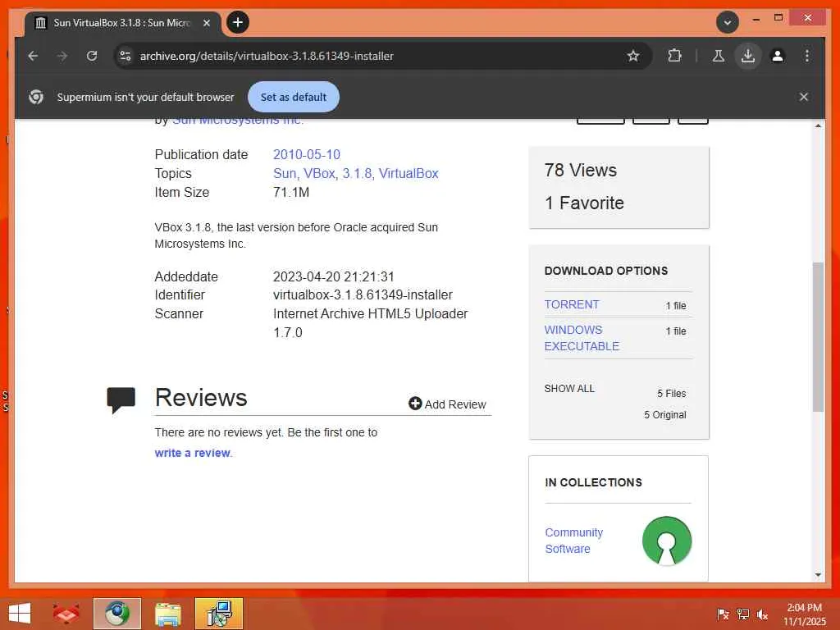Download the TORRENT option
The image size is (840, 630).
click(x=572, y=304)
